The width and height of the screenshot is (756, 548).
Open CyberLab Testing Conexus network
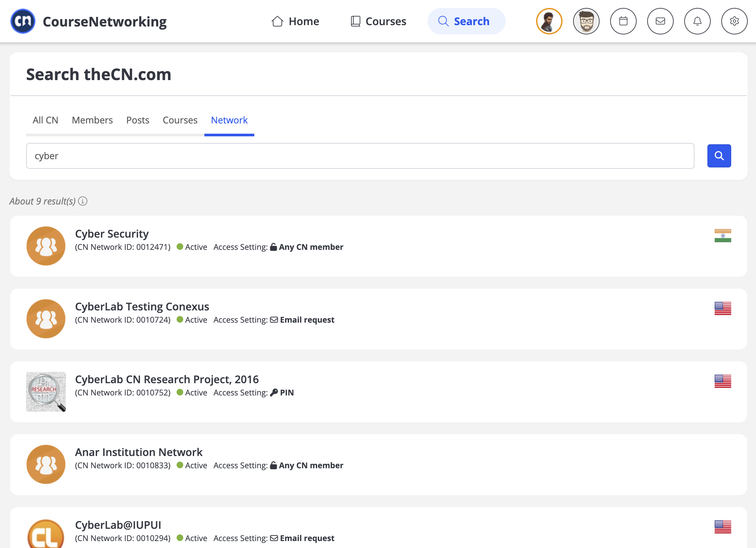coord(142,306)
